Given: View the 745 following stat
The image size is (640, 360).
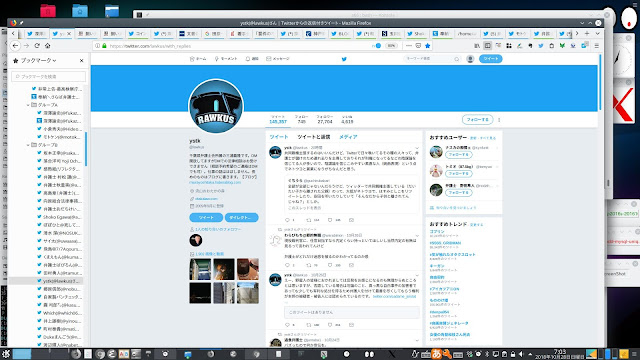Looking at the screenshot, I should click(302, 119).
